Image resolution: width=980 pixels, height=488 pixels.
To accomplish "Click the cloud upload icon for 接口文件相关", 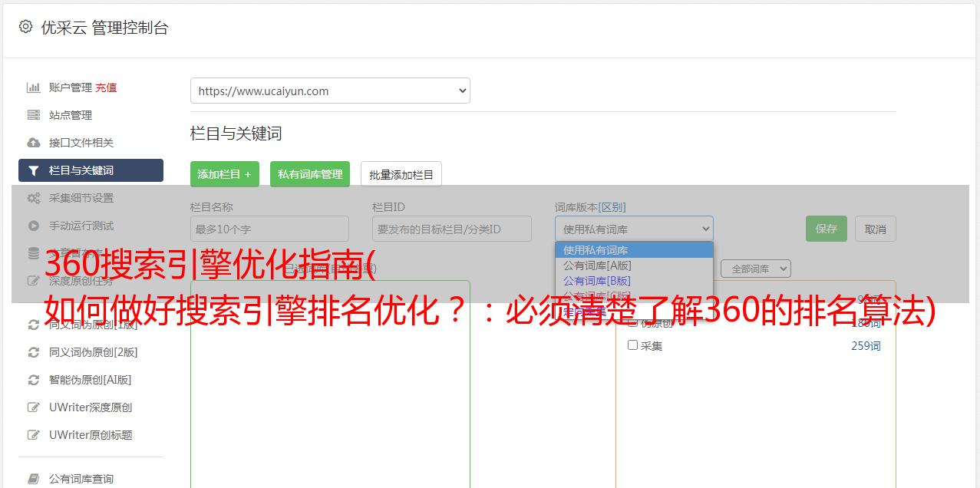I will coord(34,143).
